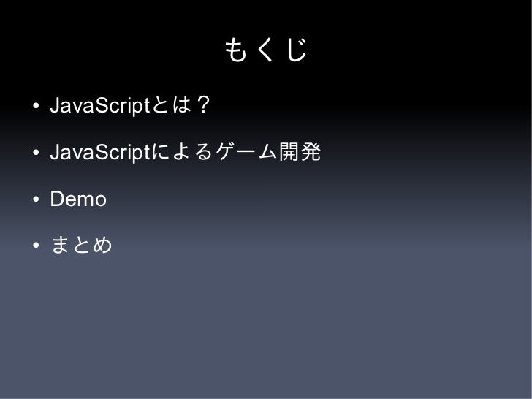Select the JavaScriptによるゲーム開発 bullet line
This screenshot has width=532, height=399.
tap(186, 152)
